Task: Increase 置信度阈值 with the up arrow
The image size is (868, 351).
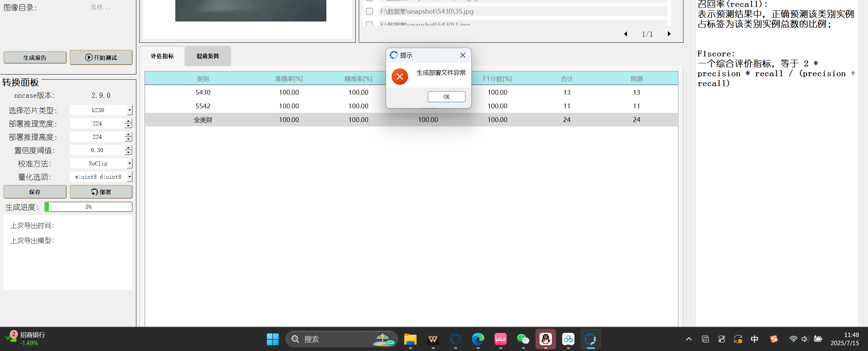Action: pyautogui.click(x=128, y=148)
